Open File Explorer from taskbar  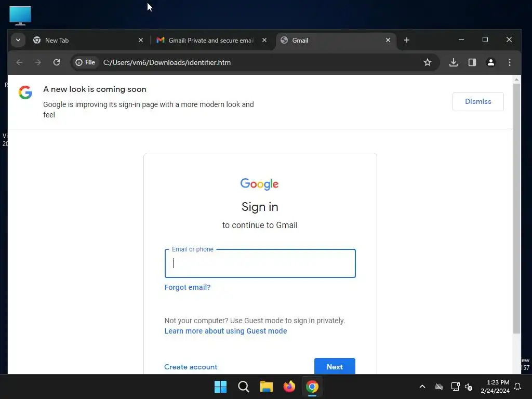click(x=267, y=387)
